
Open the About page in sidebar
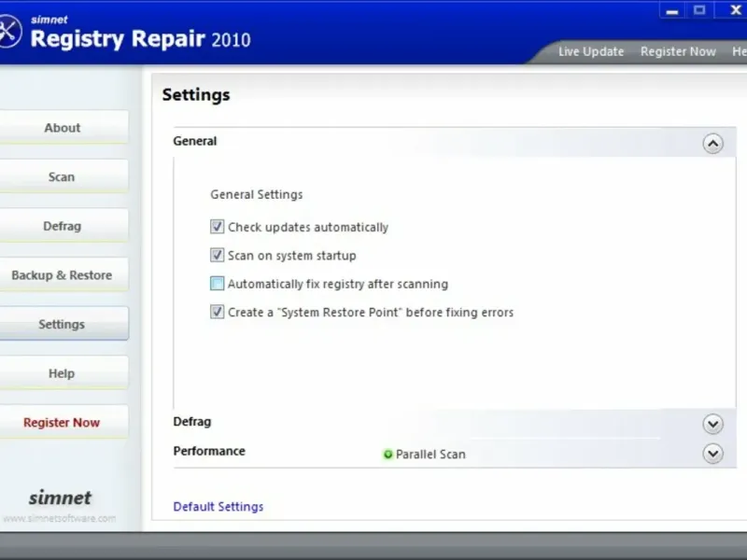tap(63, 127)
